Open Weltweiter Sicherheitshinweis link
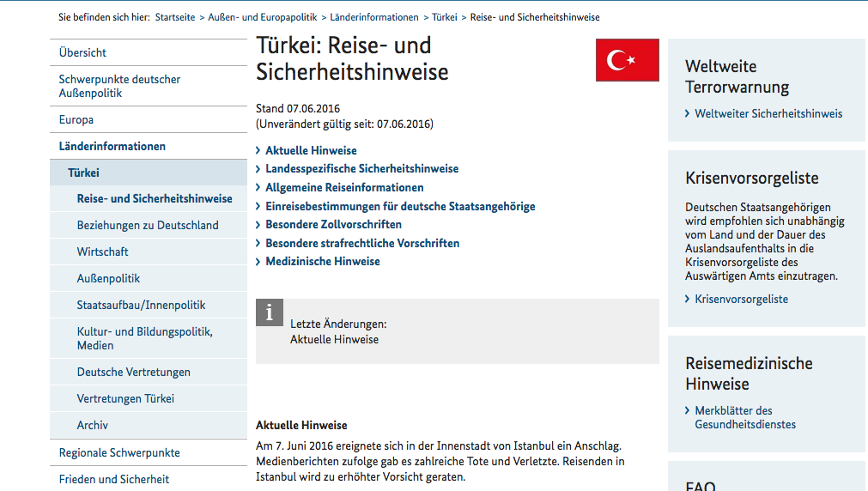 (x=768, y=113)
